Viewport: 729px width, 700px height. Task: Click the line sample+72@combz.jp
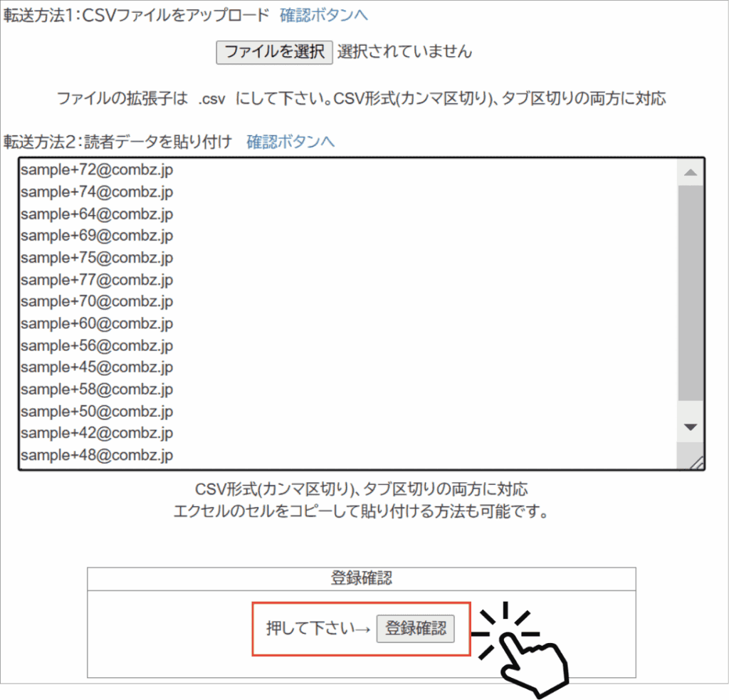point(97,169)
